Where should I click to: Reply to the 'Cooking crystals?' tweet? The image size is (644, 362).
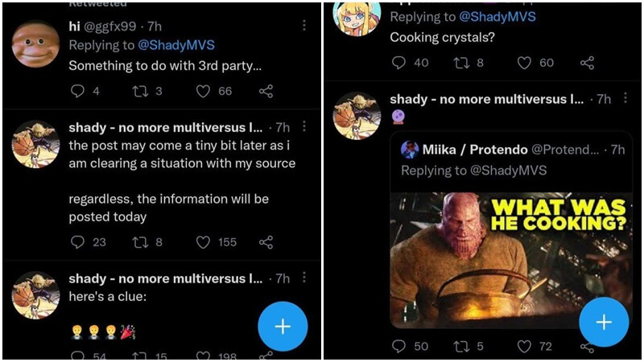[398, 62]
